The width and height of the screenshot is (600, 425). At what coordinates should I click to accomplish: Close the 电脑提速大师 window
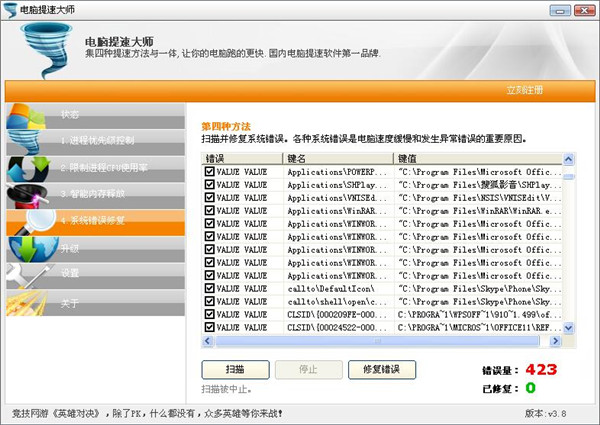pos(584,10)
